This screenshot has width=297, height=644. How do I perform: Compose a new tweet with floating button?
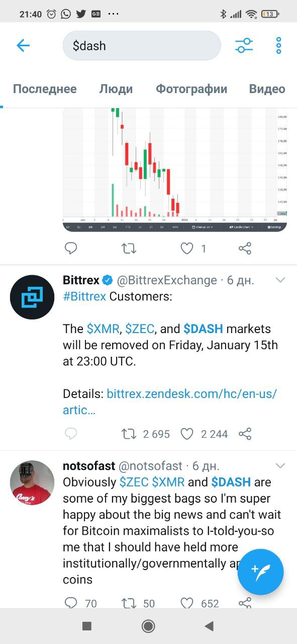coord(261,573)
